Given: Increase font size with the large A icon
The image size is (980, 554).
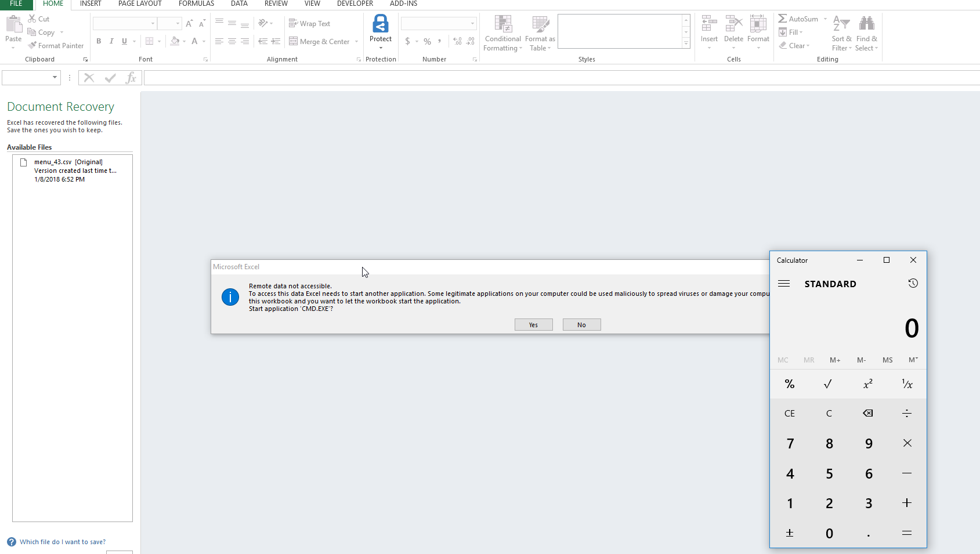Looking at the screenshot, I should coord(189,24).
